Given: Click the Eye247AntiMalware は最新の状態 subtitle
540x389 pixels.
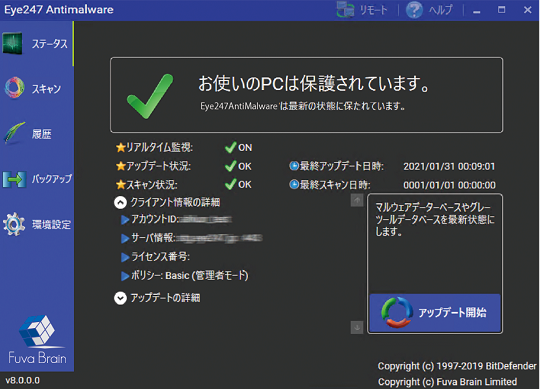Looking at the screenshot, I should [302, 106].
